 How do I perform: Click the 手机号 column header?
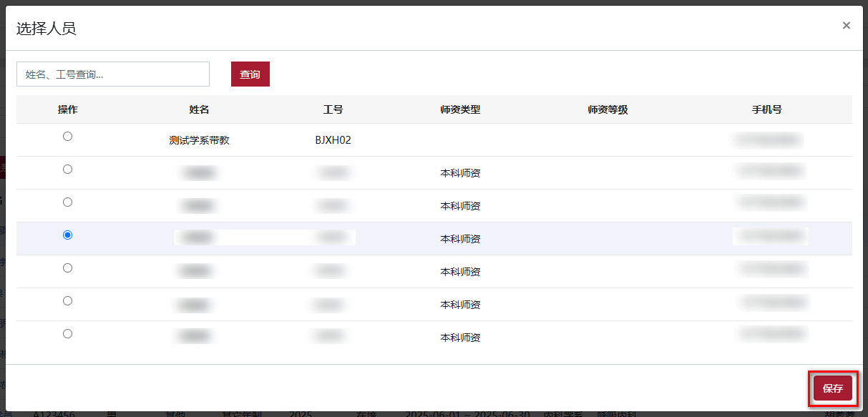pos(766,109)
